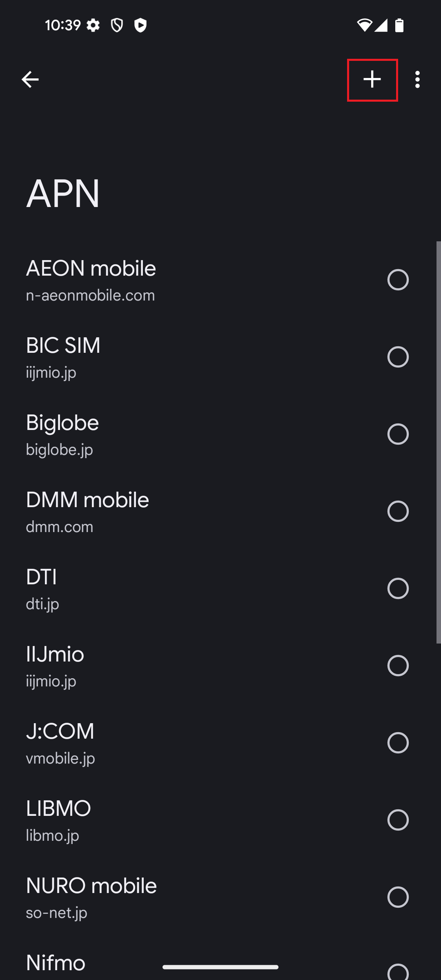Select the LIBMO radio button

click(398, 820)
